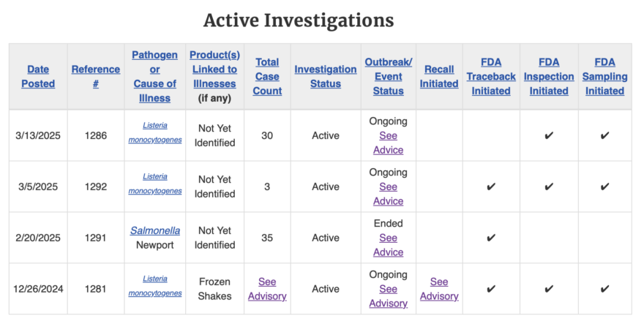Open Investigation Status column header

(326, 76)
